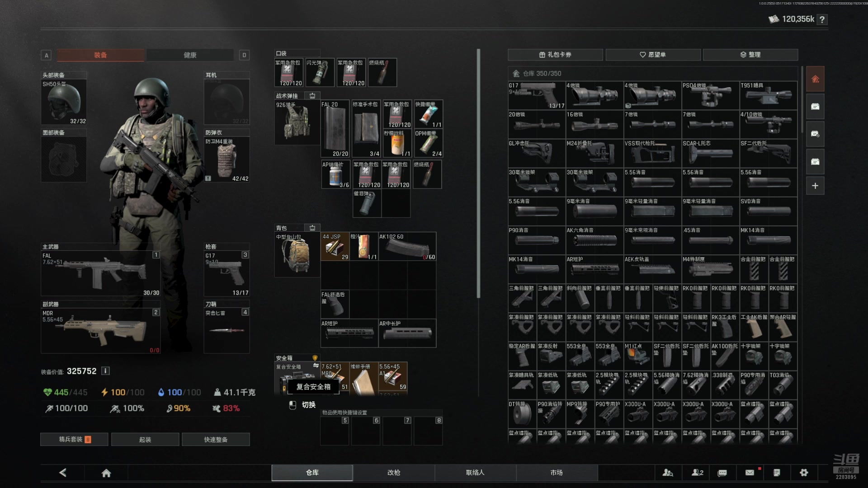The width and height of the screenshot is (868, 488).
Task: Select the FAL 20 magazine in vest
Action: [335, 129]
